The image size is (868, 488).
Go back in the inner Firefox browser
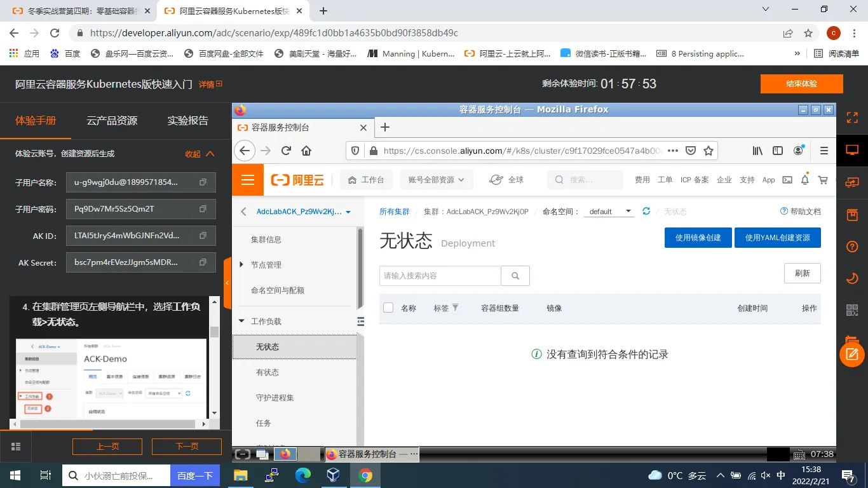coord(245,151)
